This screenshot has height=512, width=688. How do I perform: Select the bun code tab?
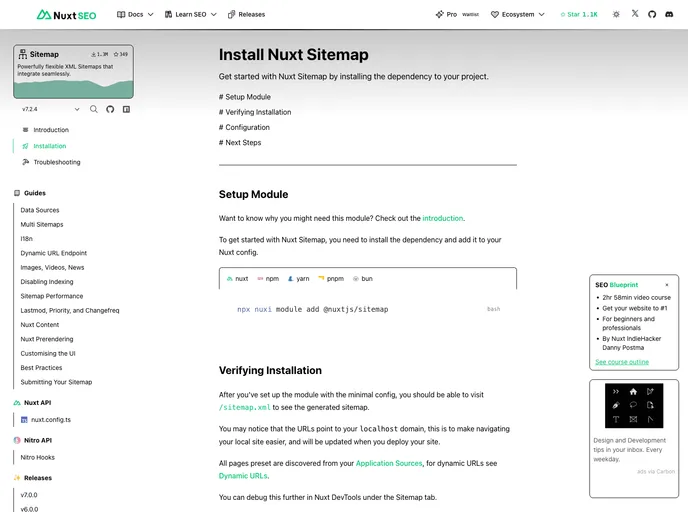pos(362,279)
